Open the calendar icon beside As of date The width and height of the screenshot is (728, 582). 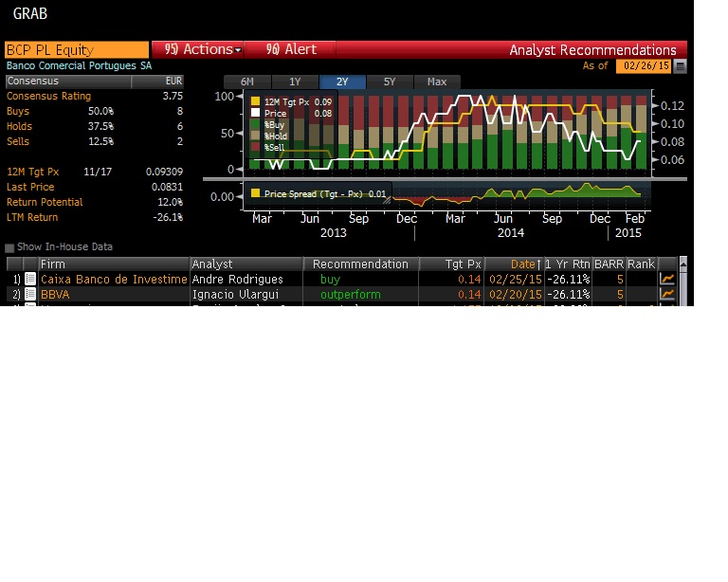coord(680,66)
